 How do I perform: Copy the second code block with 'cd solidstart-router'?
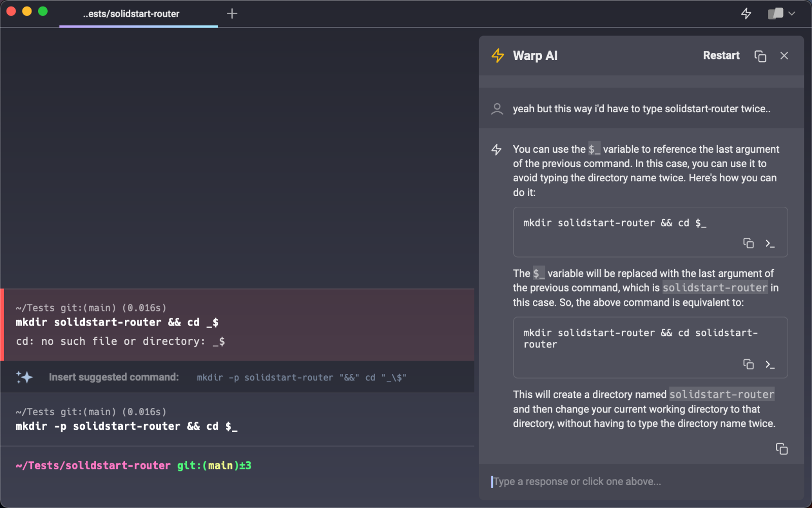[x=748, y=364]
